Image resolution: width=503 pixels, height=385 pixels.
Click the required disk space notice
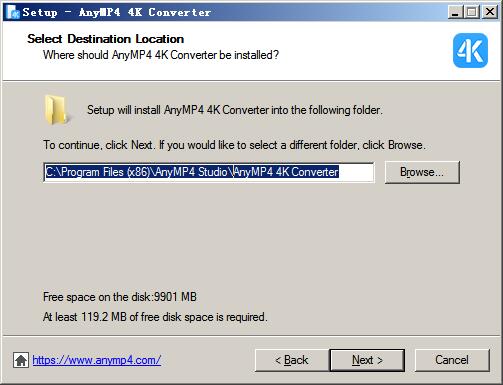click(155, 317)
